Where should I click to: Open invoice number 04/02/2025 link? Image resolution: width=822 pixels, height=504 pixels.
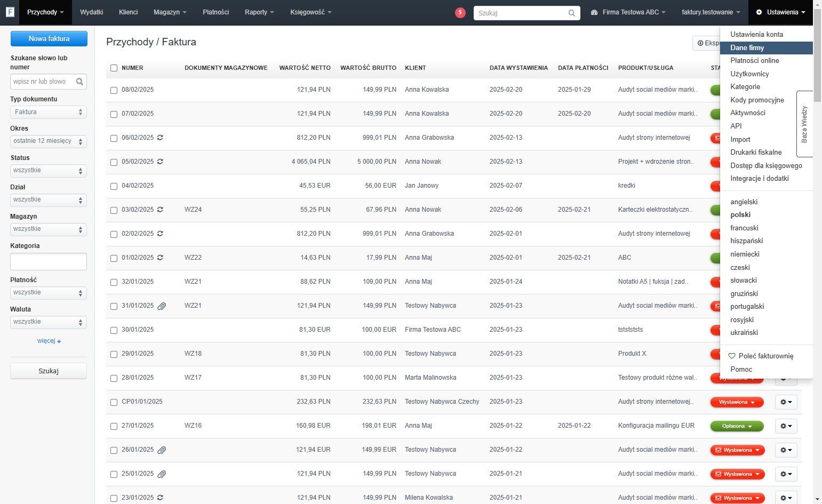[x=138, y=186]
